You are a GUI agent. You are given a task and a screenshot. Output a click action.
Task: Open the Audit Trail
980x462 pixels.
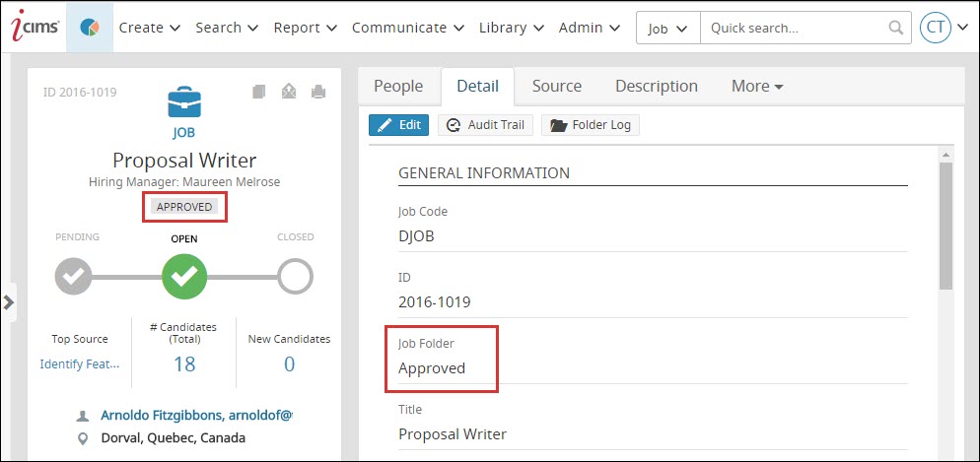click(485, 125)
